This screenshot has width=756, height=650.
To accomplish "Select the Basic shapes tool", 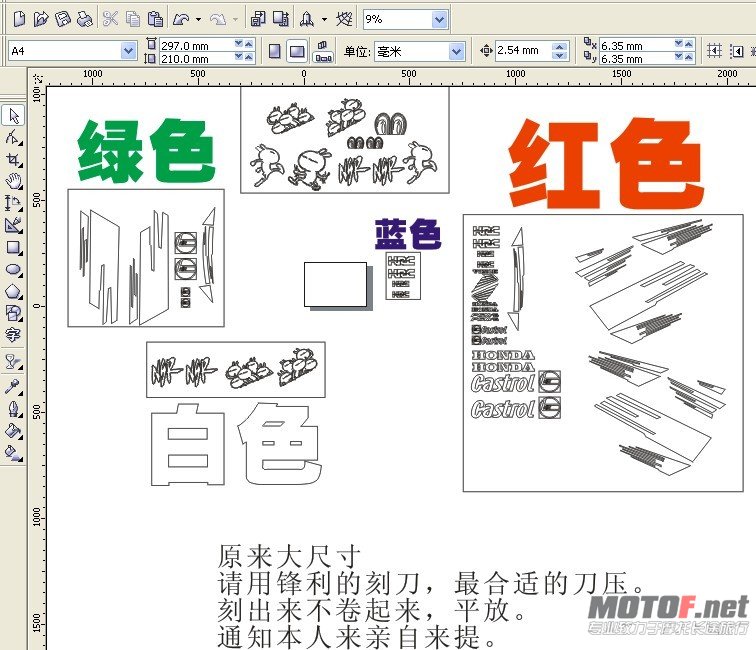I will [x=14, y=313].
